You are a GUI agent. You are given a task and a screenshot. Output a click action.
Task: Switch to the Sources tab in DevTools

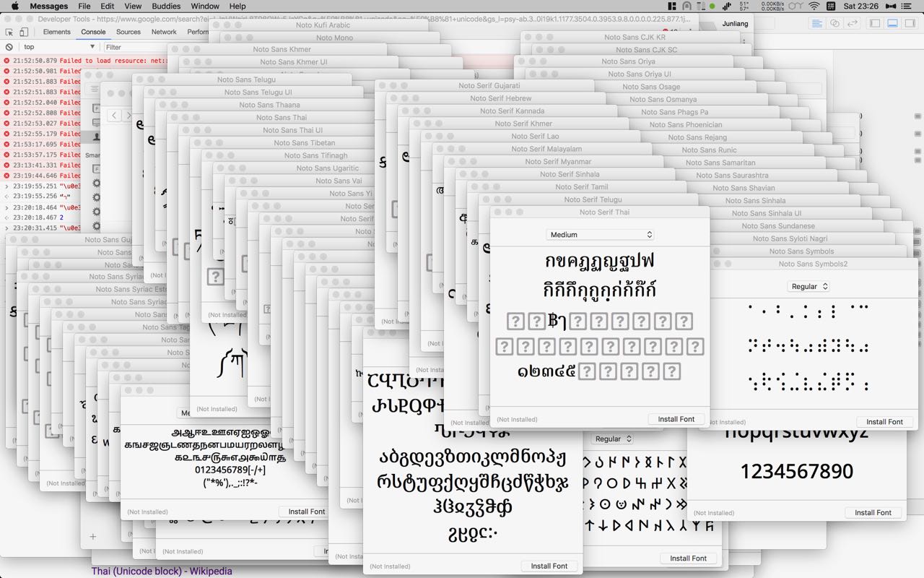(x=128, y=32)
